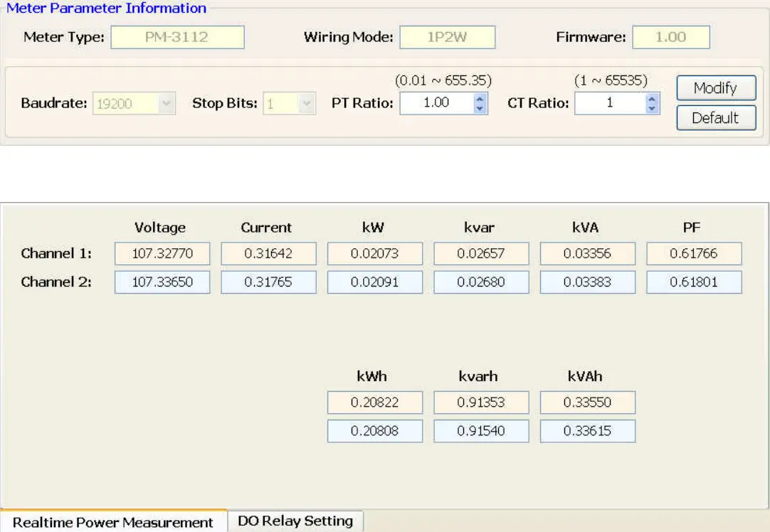Click the Stop Bits label
This screenshot has width=770, height=532.
tap(225, 103)
